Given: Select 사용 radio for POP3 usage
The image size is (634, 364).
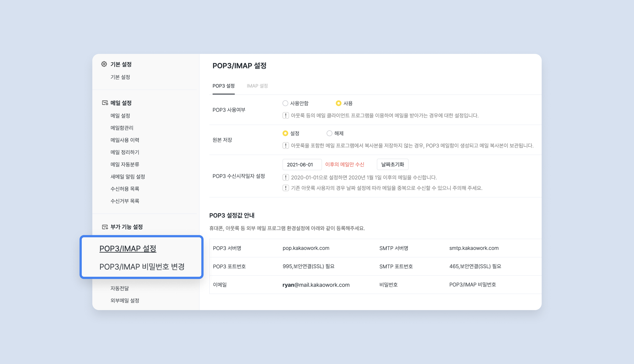Looking at the screenshot, I should (x=339, y=103).
